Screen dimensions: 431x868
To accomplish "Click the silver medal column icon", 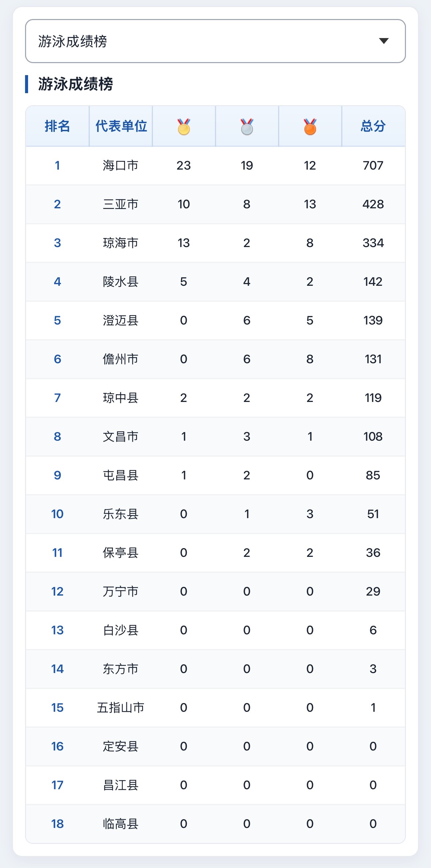I will pos(247,126).
